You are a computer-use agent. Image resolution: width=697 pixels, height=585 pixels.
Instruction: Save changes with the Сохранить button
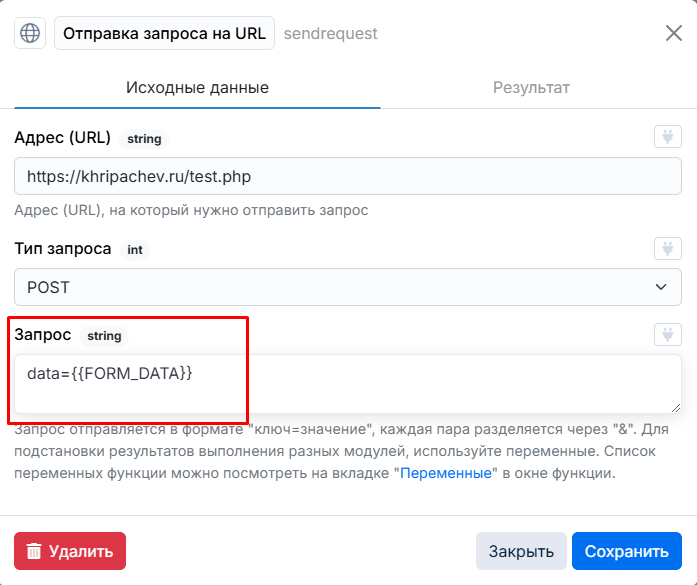tap(627, 551)
